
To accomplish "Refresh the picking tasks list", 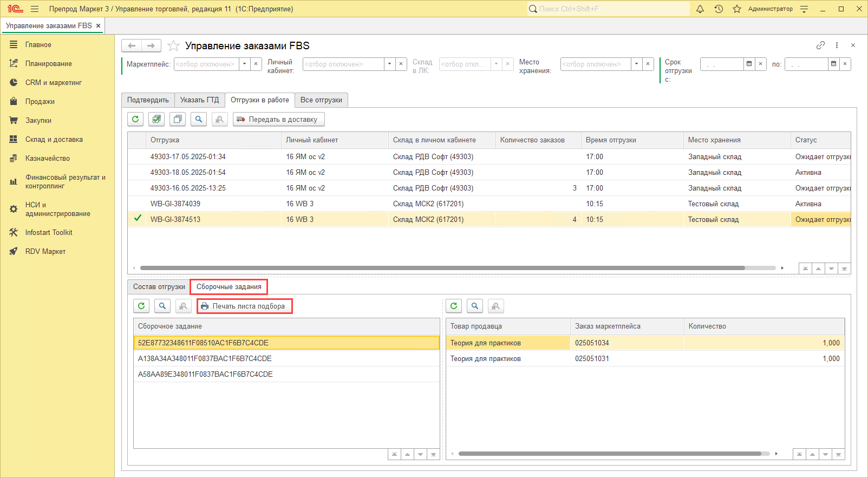I will [x=141, y=306].
